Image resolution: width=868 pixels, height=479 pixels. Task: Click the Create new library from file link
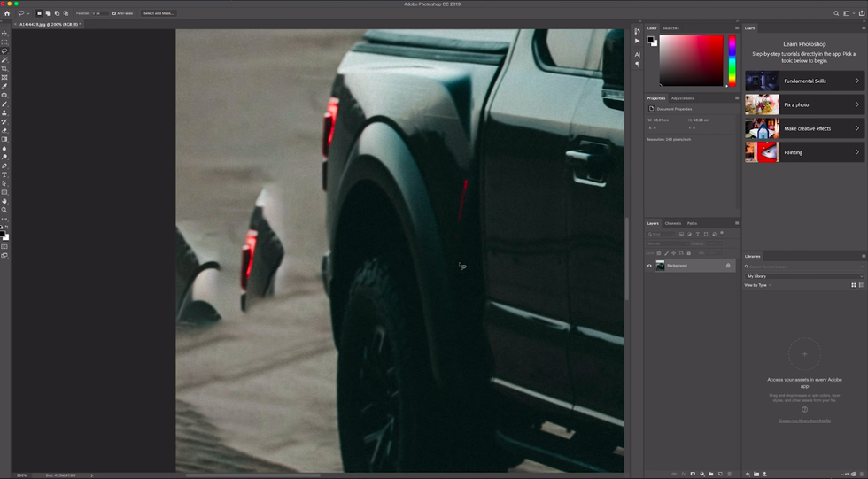804,421
